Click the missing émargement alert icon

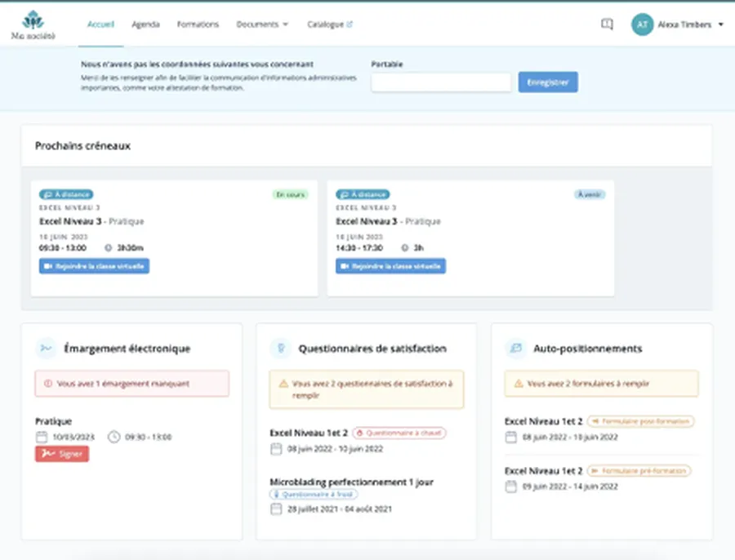48,384
